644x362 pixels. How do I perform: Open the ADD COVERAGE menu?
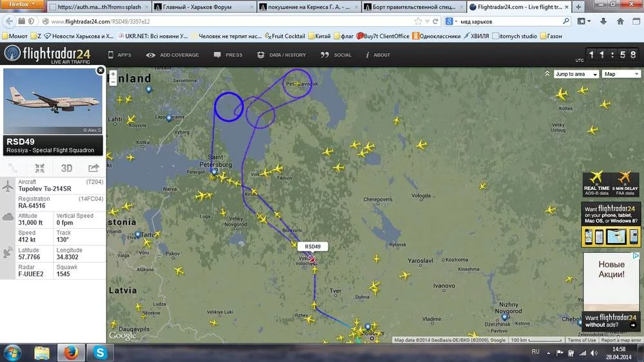click(x=173, y=55)
